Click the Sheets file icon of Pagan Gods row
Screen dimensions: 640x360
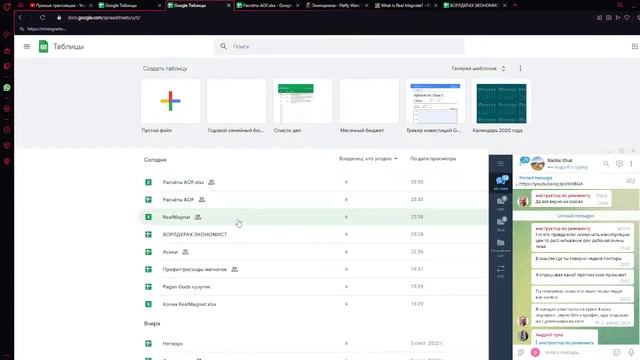[x=149, y=287]
